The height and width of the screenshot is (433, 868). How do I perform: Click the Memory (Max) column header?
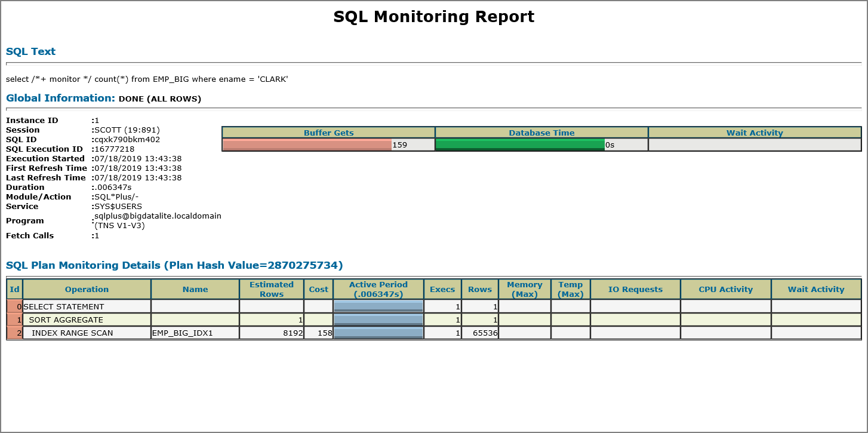pos(524,289)
